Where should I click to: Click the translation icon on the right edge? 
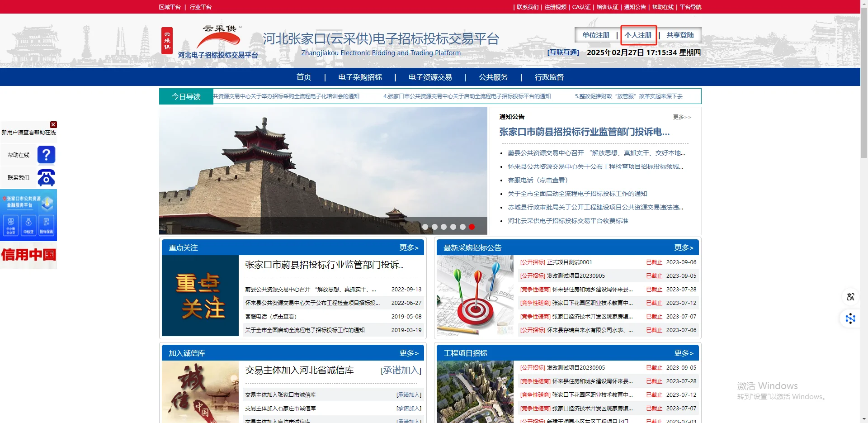(x=850, y=297)
